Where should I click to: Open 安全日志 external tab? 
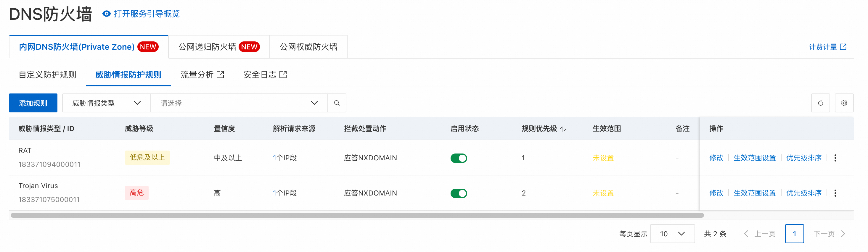(x=265, y=75)
